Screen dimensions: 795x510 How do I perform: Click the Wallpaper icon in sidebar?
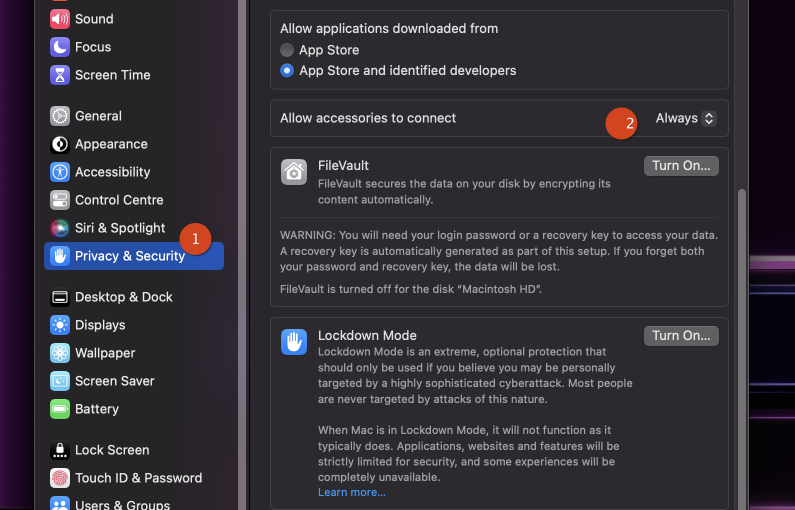(x=60, y=353)
